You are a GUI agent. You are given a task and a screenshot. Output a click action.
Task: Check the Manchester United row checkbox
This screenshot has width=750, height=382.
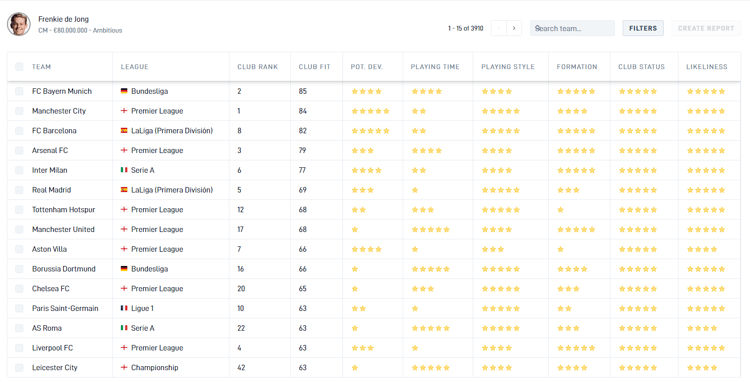19,229
